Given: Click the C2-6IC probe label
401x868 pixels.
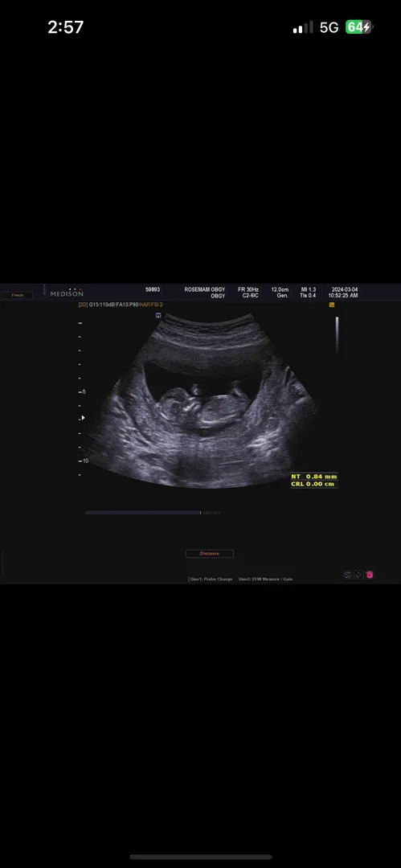Looking at the screenshot, I should pyautogui.click(x=251, y=296).
